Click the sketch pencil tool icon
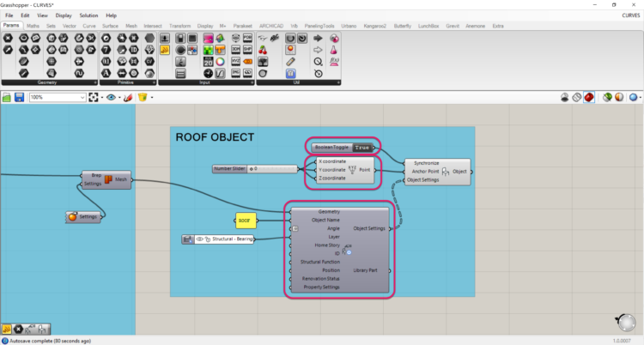The width and height of the screenshot is (644, 345). click(128, 98)
